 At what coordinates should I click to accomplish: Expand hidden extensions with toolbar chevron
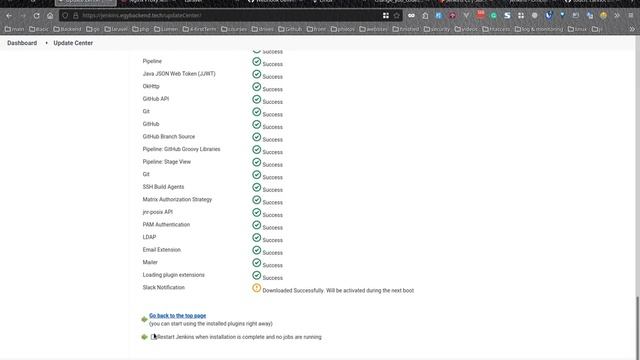pos(617,16)
